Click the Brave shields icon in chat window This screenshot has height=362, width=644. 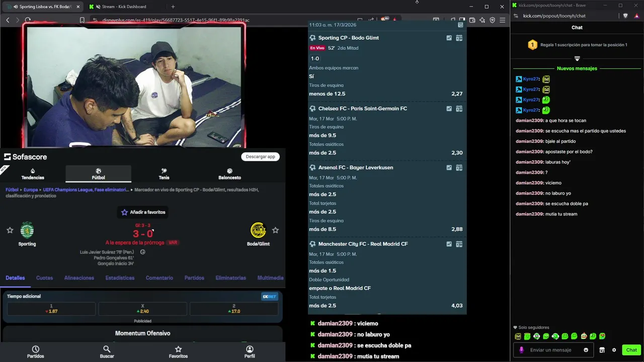click(625, 16)
